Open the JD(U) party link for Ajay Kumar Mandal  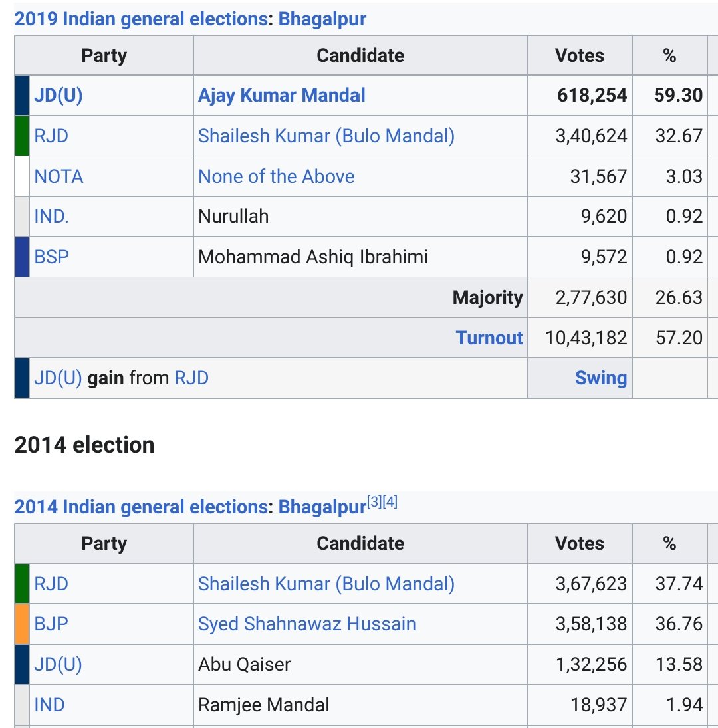coord(58,96)
